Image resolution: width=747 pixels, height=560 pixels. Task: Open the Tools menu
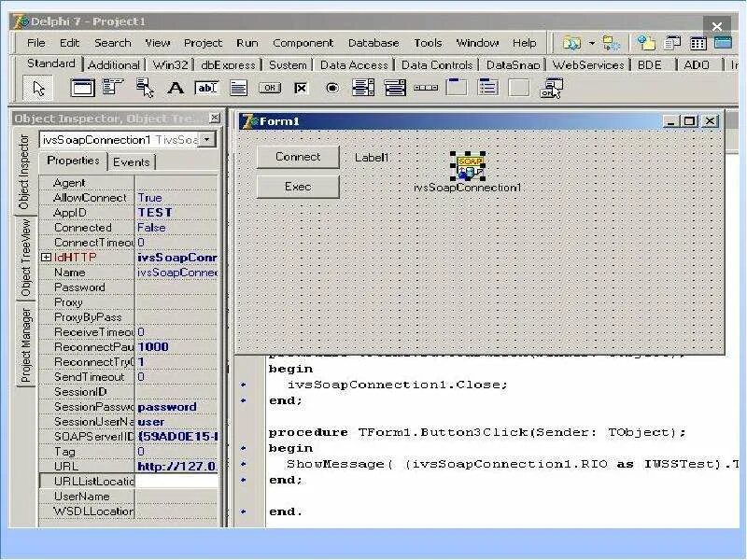point(428,43)
